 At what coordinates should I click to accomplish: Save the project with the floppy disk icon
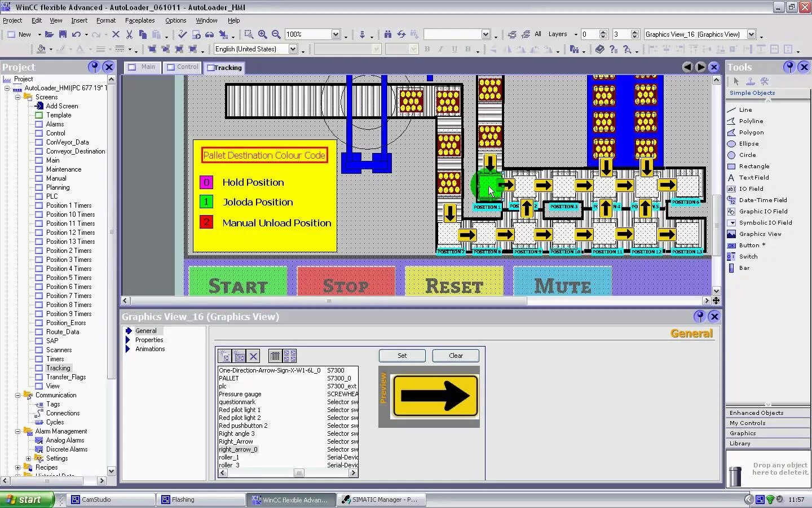point(63,34)
